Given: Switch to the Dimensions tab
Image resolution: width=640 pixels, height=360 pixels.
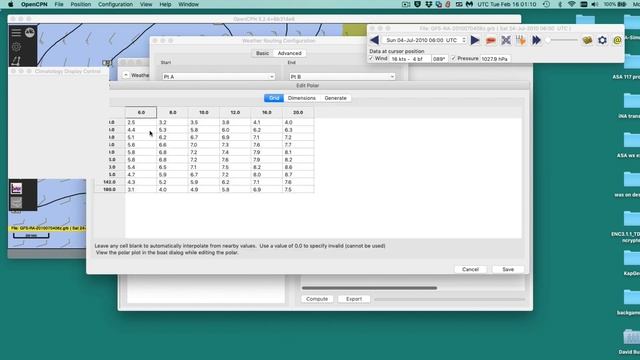Looking at the screenshot, I should tap(302, 98).
